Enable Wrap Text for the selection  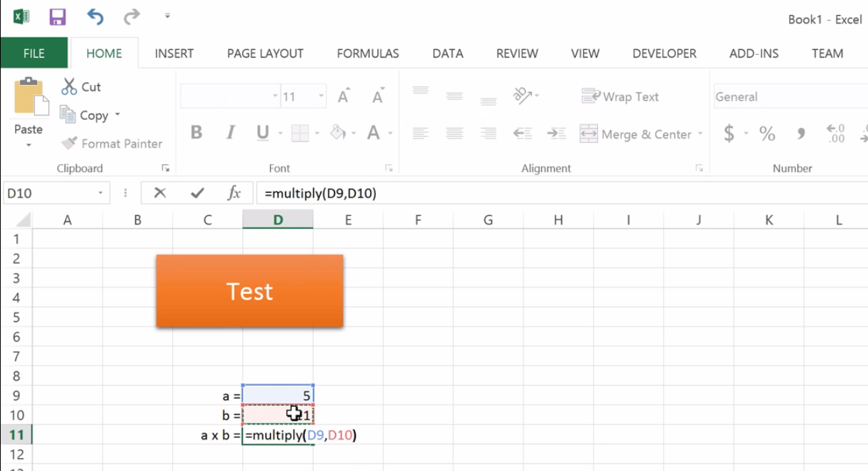click(619, 96)
